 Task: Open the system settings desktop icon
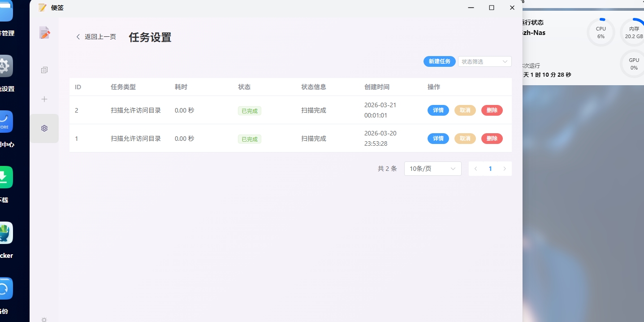tap(5, 66)
